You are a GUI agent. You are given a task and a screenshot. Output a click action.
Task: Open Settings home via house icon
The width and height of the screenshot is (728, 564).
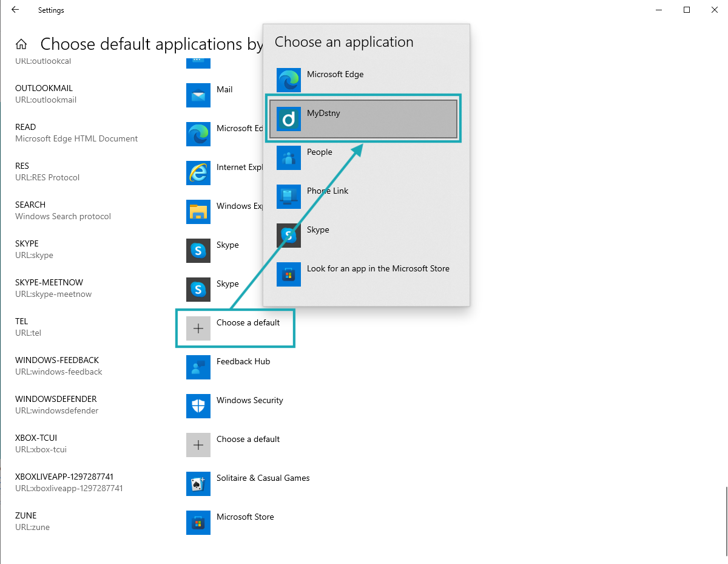coord(21,44)
